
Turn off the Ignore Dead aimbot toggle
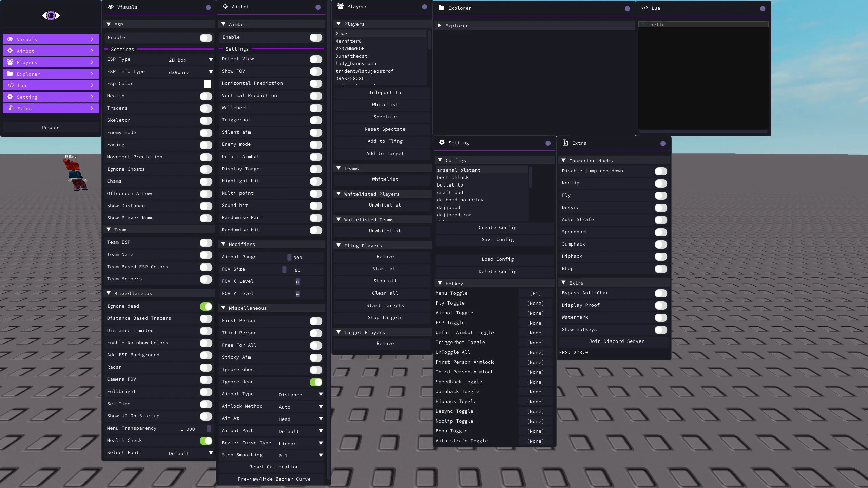pos(316,382)
